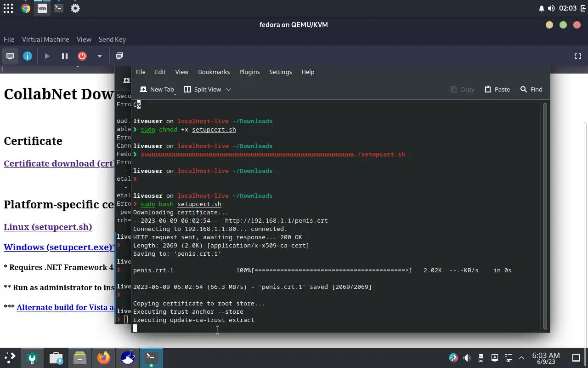Viewport: 588px width, 368px height.
Task: Open the Fedora KDE application launcher
Action: tap(10, 358)
